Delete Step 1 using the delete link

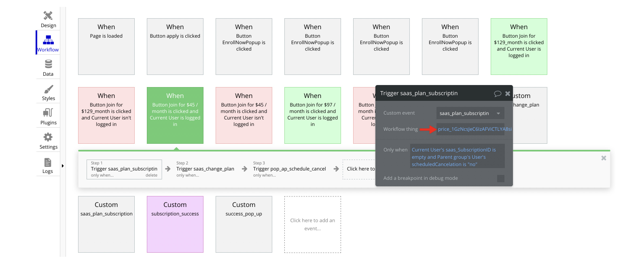(x=151, y=175)
